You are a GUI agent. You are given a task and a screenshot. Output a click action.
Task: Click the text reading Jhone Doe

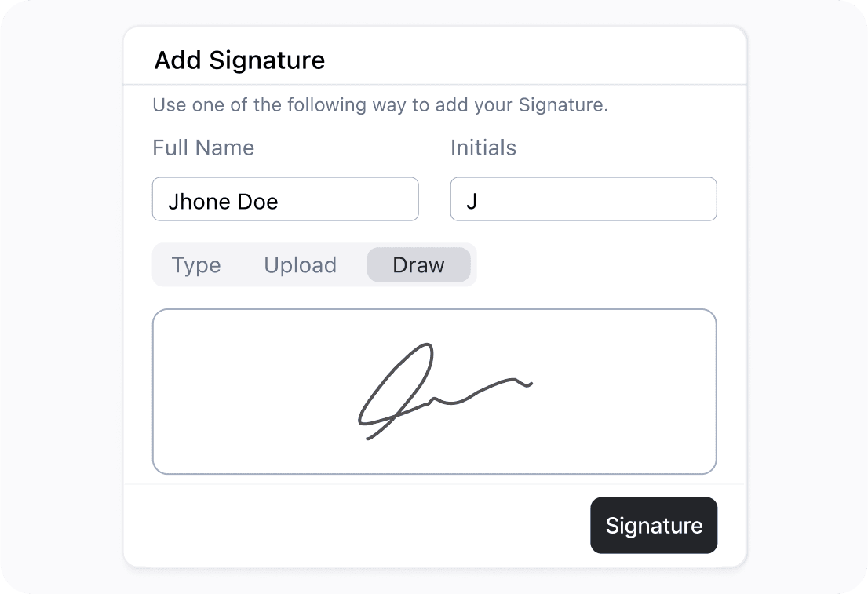(223, 201)
